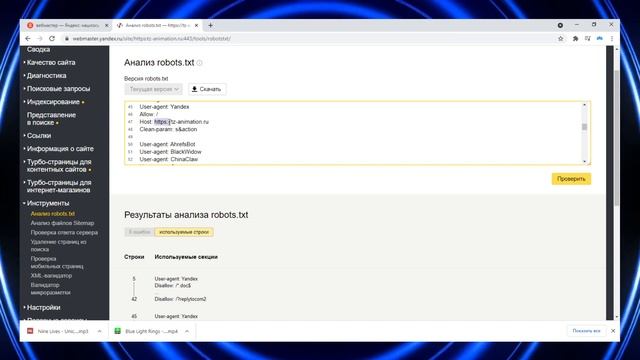The width and height of the screenshot is (640, 360).
Task: Open Chrome three-dot menu
Action: 611,38
